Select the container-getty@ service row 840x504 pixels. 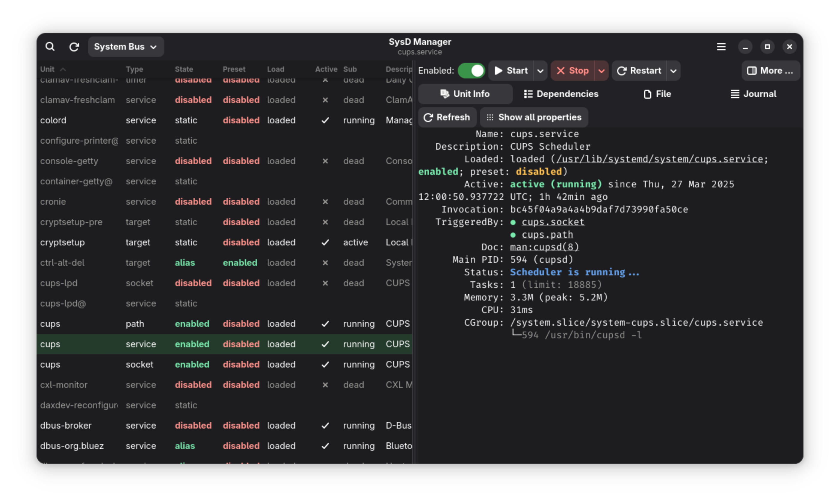click(x=224, y=181)
